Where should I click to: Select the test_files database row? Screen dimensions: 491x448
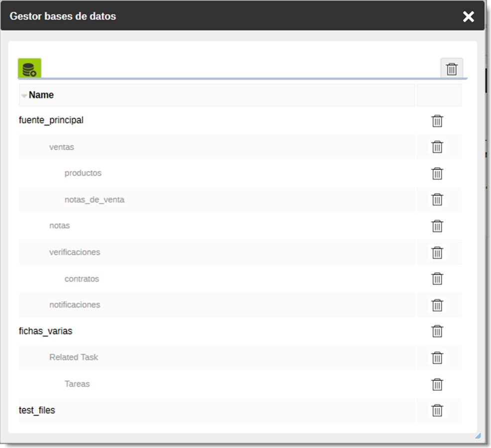pyautogui.click(x=37, y=411)
